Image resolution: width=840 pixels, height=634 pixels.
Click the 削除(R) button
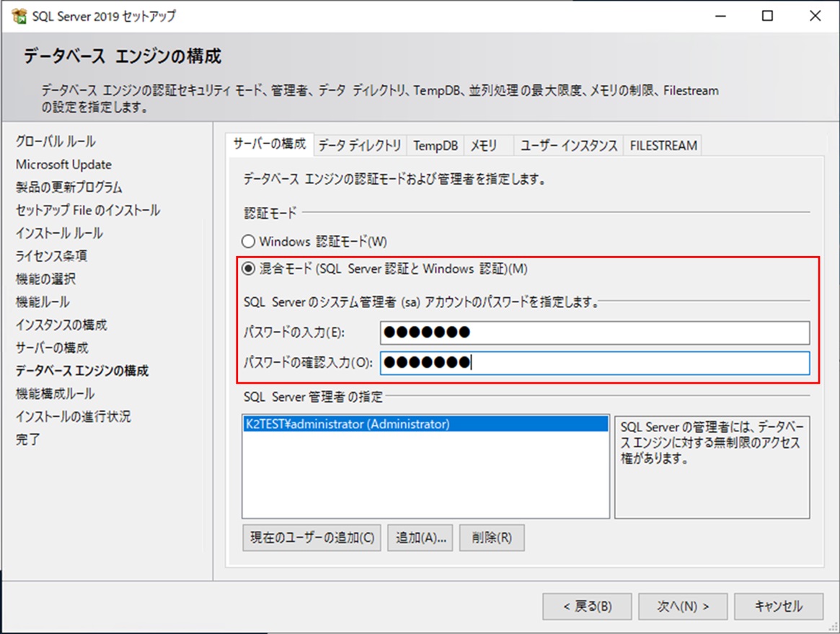coord(492,538)
